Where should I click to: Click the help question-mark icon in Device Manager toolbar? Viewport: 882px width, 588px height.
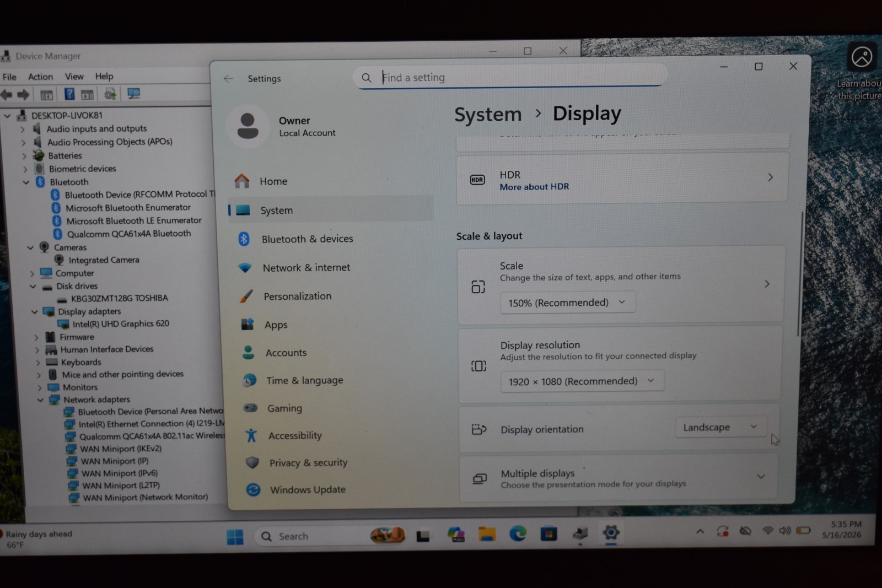(x=69, y=94)
